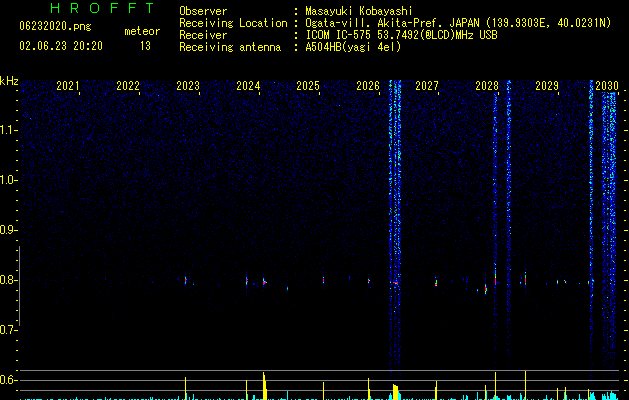
Task: Click the meteor echo at the 2023 marker
Action: click(x=185, y=280)
